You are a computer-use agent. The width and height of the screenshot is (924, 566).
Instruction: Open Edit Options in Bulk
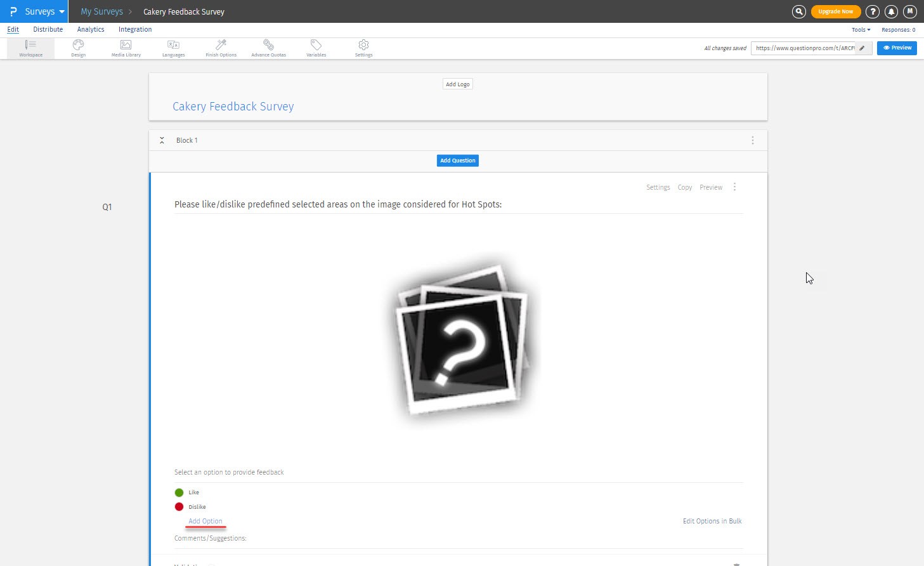tap(712, 521)
